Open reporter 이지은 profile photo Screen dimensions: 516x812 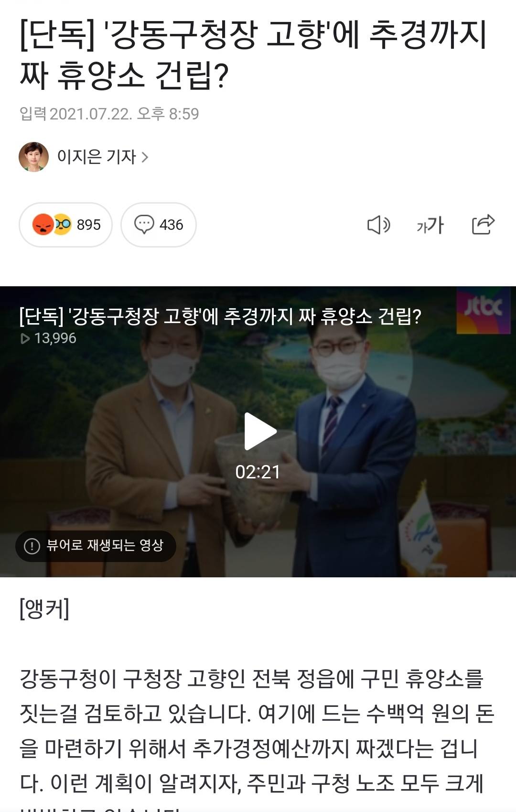33,157
